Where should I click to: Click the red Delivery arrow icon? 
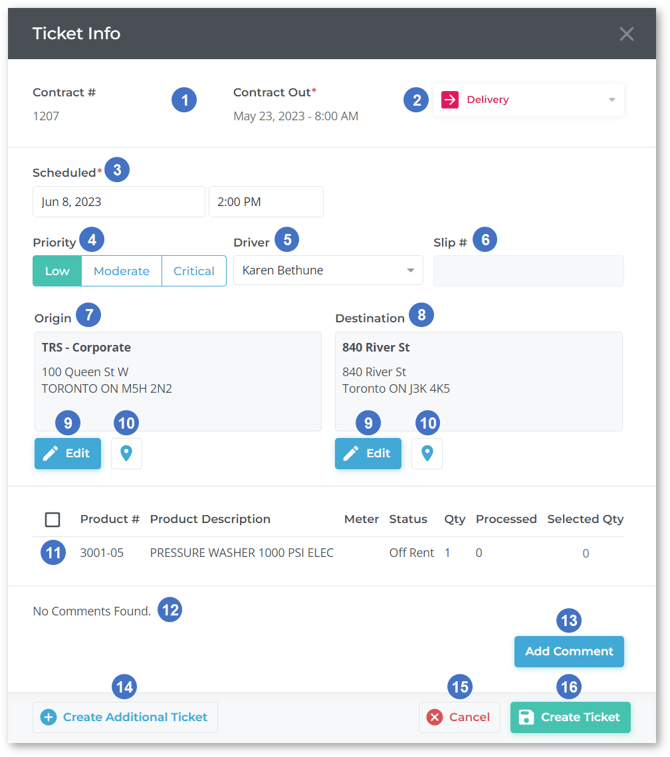pos(450,100)
